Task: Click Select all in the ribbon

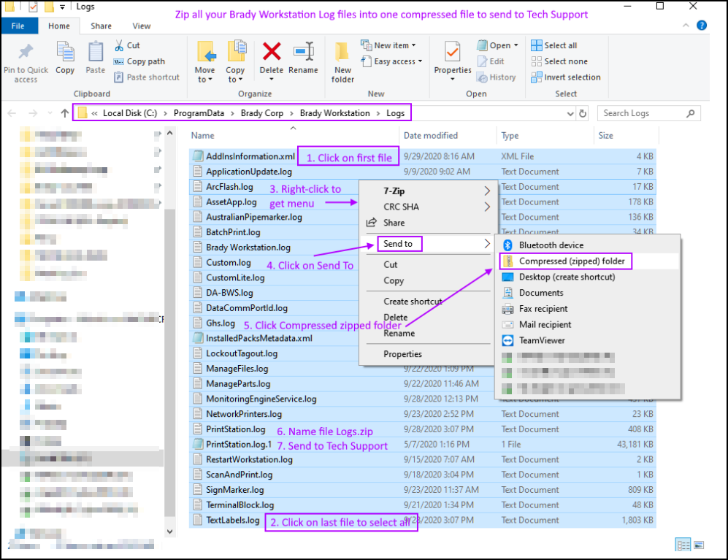Action: point(554,45)
